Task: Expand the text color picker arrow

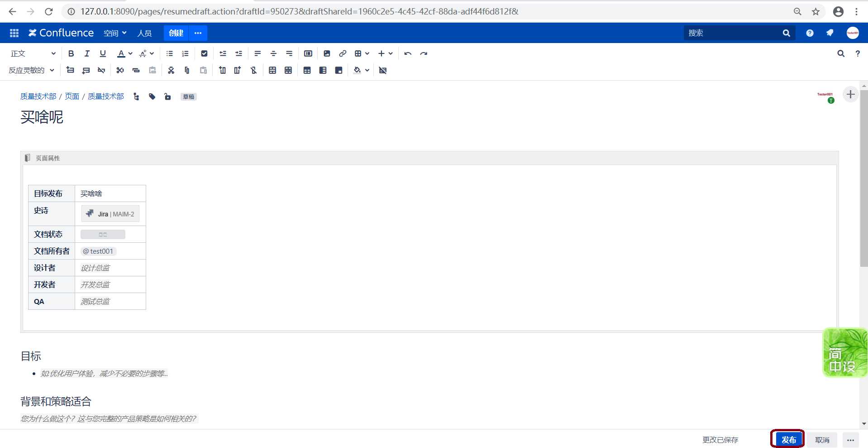Action: coord(130,53)
